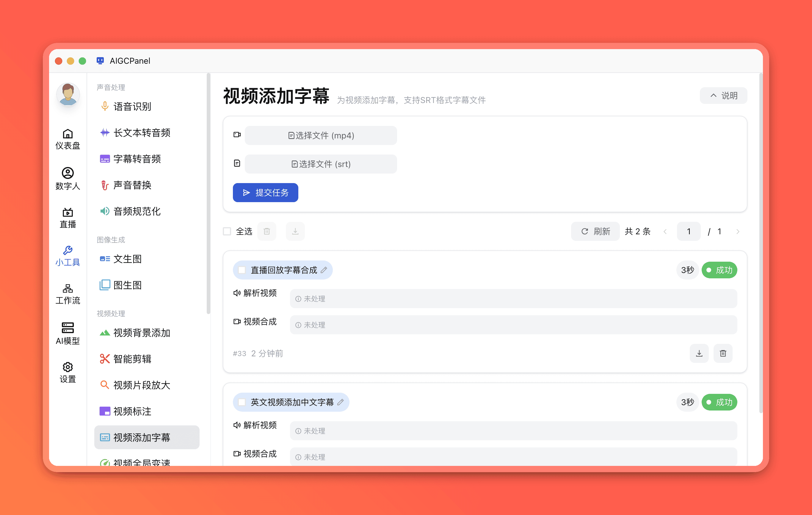812x515 pixels.
Task: Click the #33 task ID label
Action: (239, 353)
